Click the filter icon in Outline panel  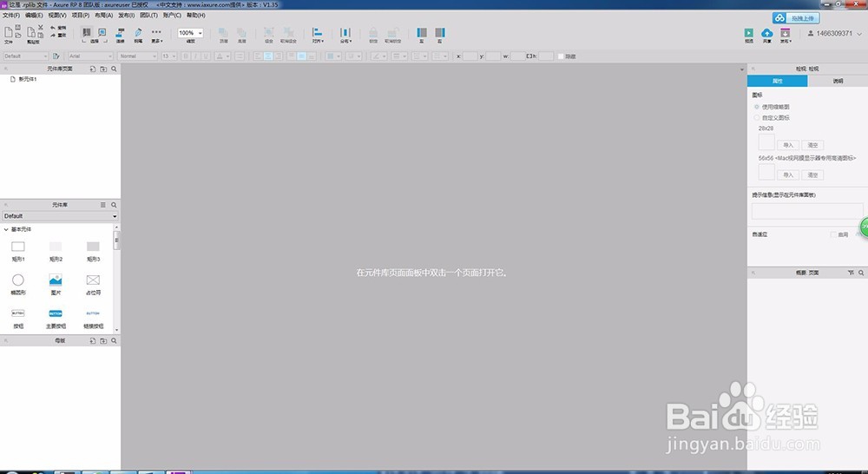tap(851, 273)
